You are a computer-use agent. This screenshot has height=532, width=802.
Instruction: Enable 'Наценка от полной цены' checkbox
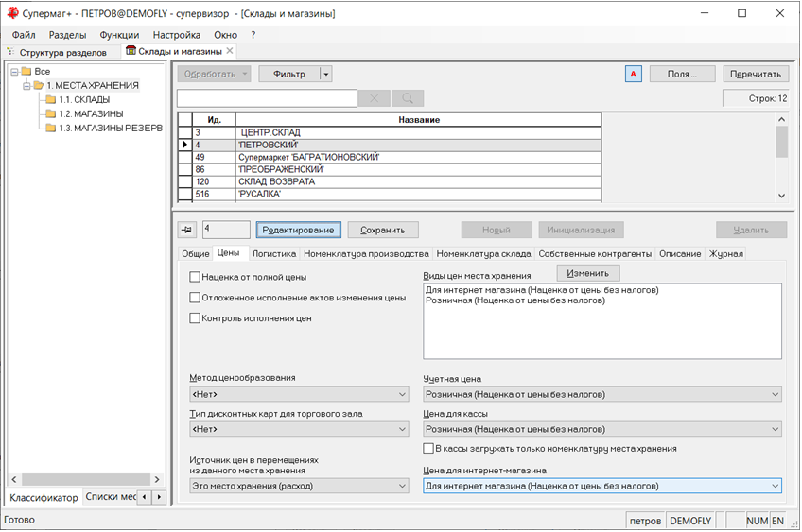(195, 277)
